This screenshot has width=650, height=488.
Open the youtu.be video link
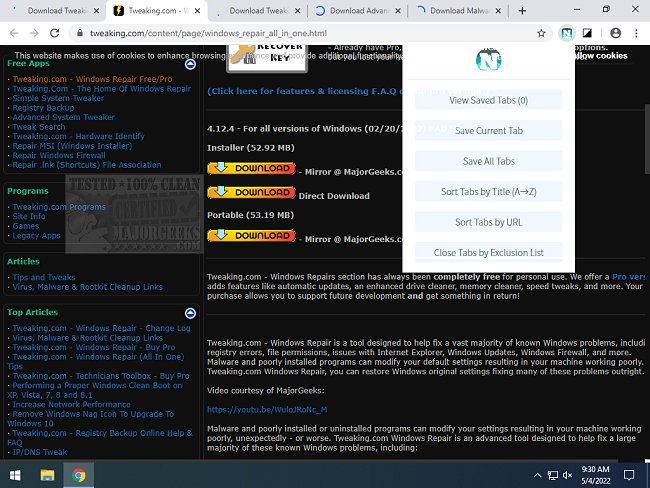click(x=267, y=410)
